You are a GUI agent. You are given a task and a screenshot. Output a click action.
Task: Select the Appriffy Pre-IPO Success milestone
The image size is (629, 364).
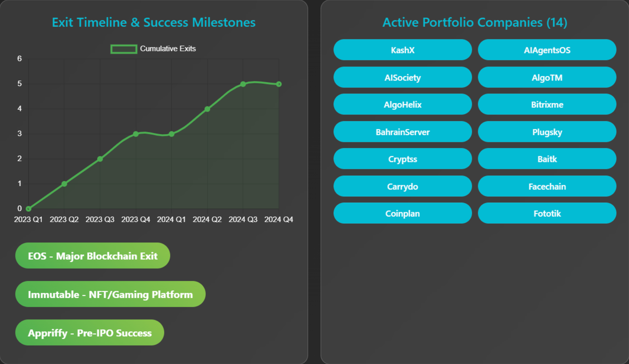tap(90, 333)
